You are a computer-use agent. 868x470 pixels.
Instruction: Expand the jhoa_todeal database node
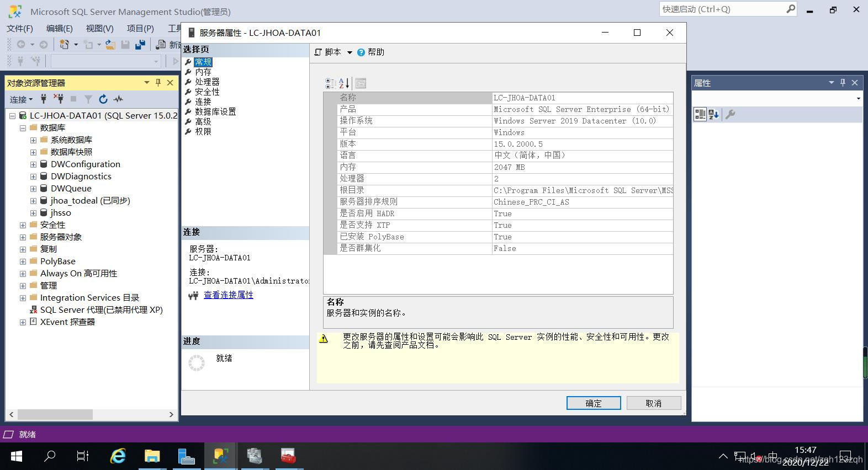click(33, 201)
